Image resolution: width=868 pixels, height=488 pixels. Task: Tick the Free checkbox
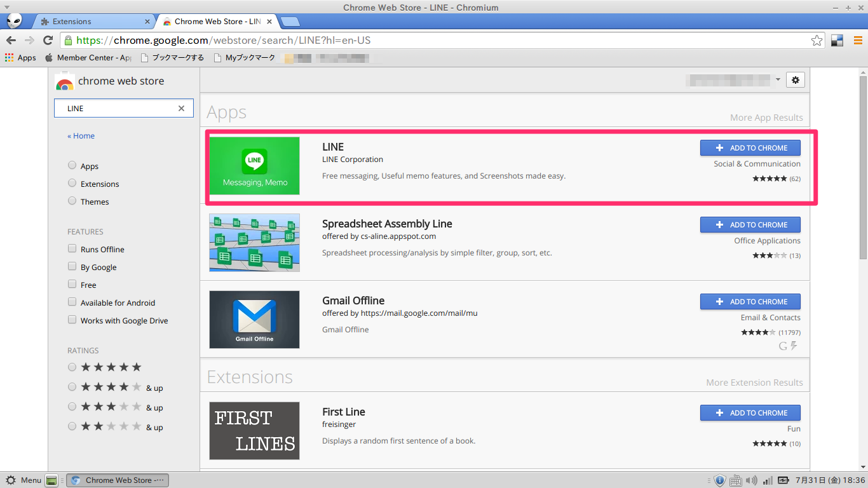tap(72, 285)
